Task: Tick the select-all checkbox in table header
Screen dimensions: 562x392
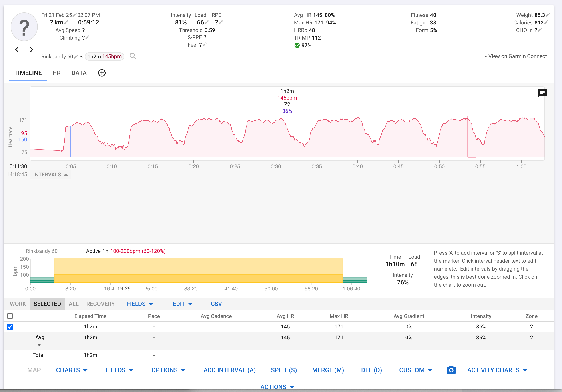Action: pos(10,316)
